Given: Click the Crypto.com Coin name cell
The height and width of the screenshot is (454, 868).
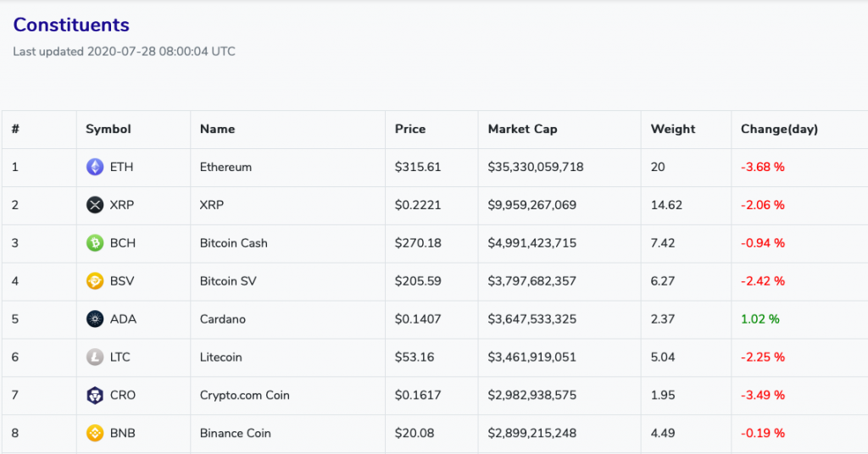Looking at the screenshot, I should click(245, 396).
